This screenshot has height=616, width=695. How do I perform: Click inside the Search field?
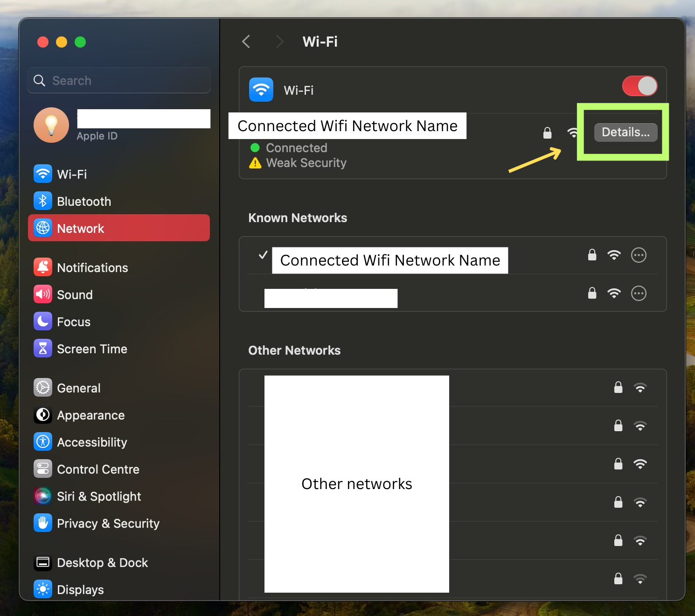(118, 80)
